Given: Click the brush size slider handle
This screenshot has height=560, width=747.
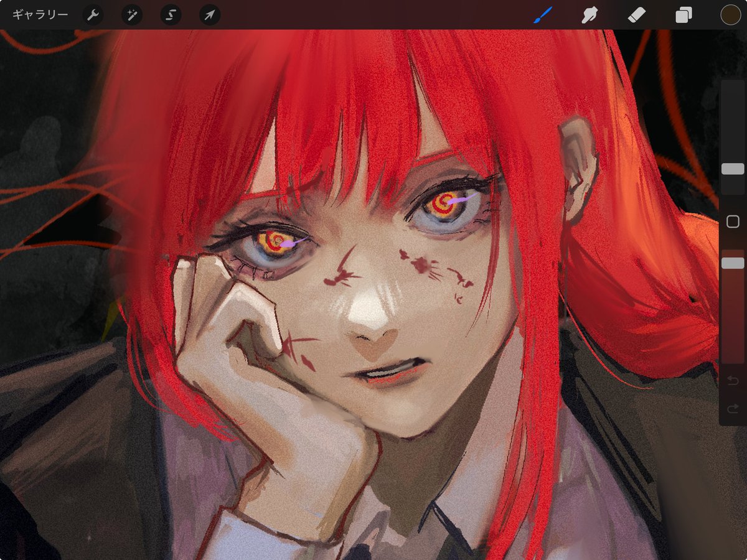Looking at the screenshot, I should coord(733,169).
